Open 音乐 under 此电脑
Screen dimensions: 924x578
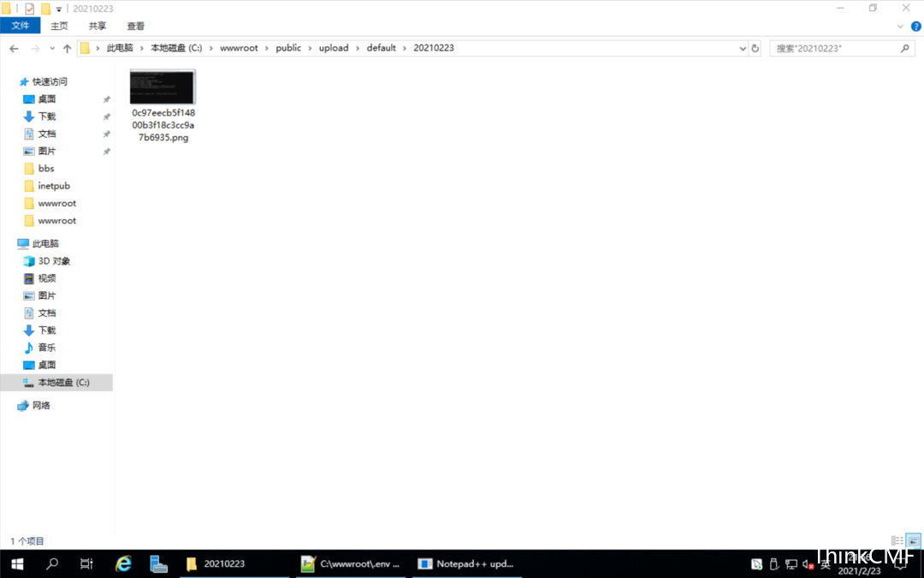47,348
